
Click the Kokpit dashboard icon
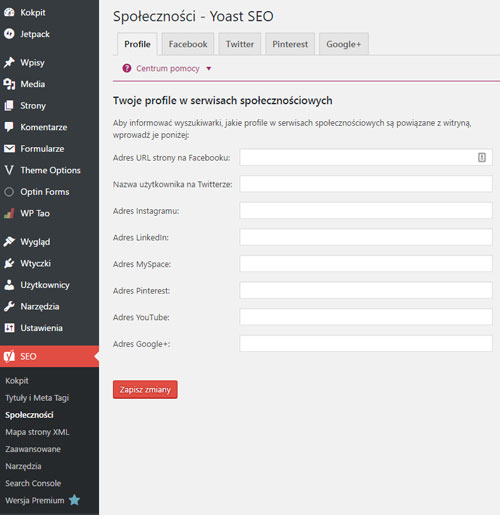click(x=9, y=12)
